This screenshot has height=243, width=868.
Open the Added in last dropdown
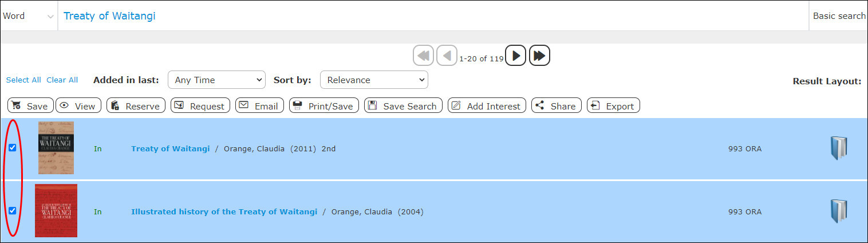coord(216,80)
